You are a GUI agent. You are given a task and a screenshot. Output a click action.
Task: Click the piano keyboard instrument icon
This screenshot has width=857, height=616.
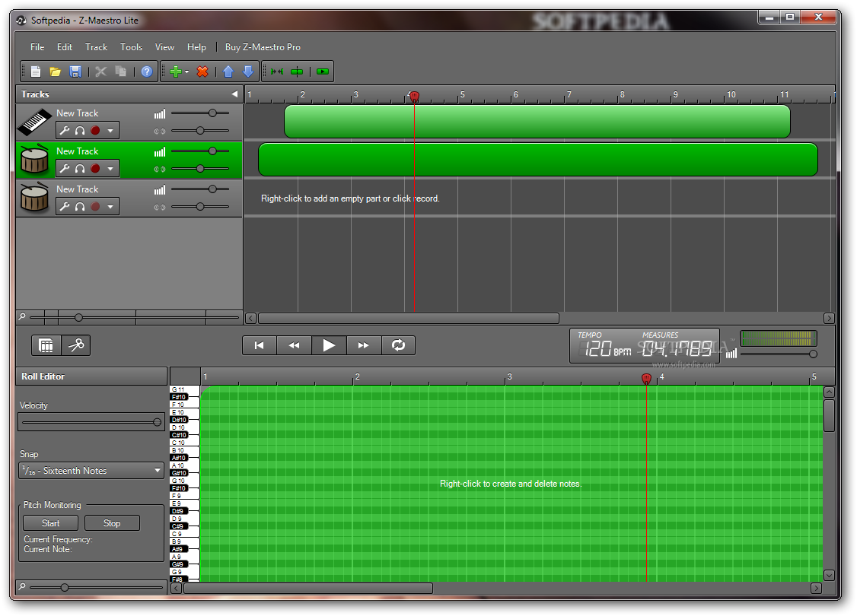34,121
